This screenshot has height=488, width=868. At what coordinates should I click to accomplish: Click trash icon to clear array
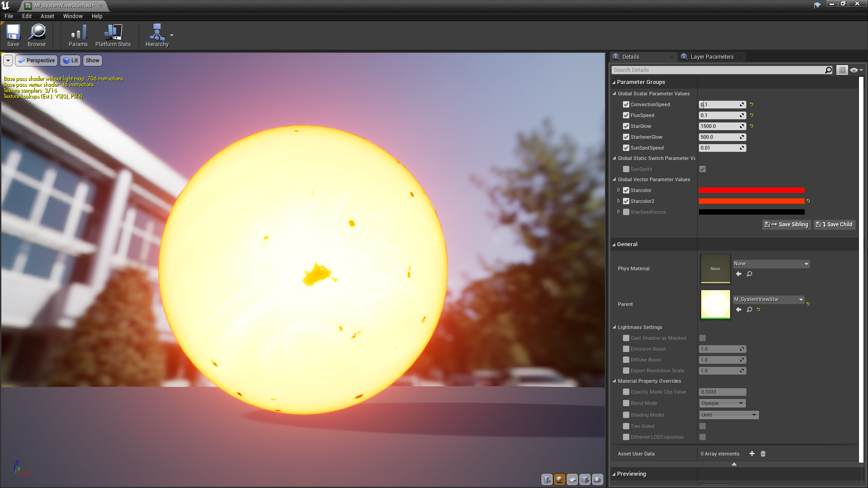click(763, 454)
